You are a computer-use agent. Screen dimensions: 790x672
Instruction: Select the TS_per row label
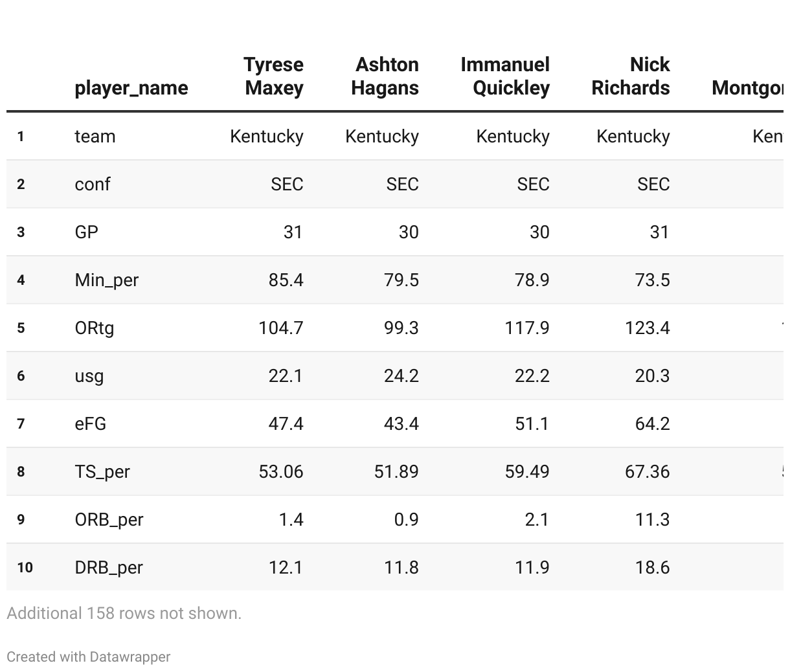102,472
